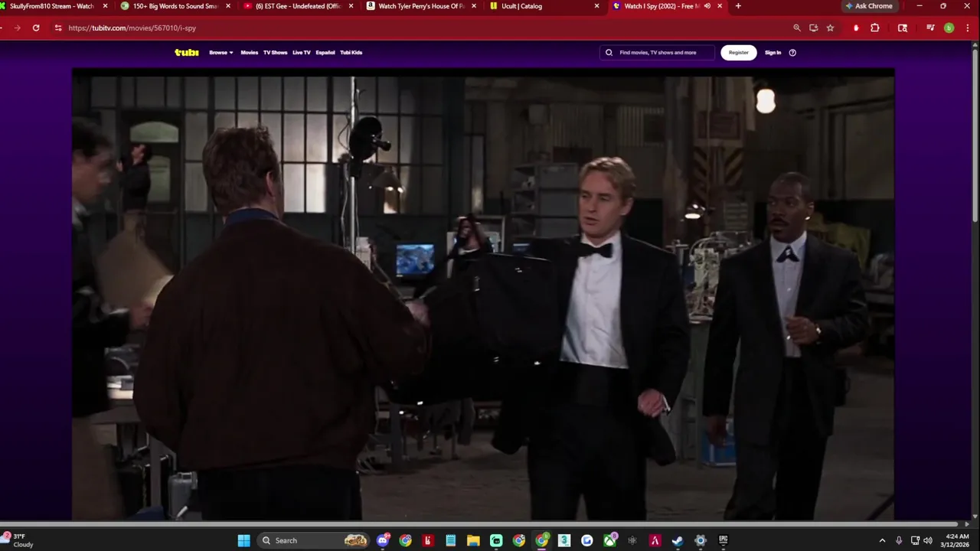This screenshot has width=980, height=551.
Task: Open Settings gear from the taskbar
Action: (700, 540)
